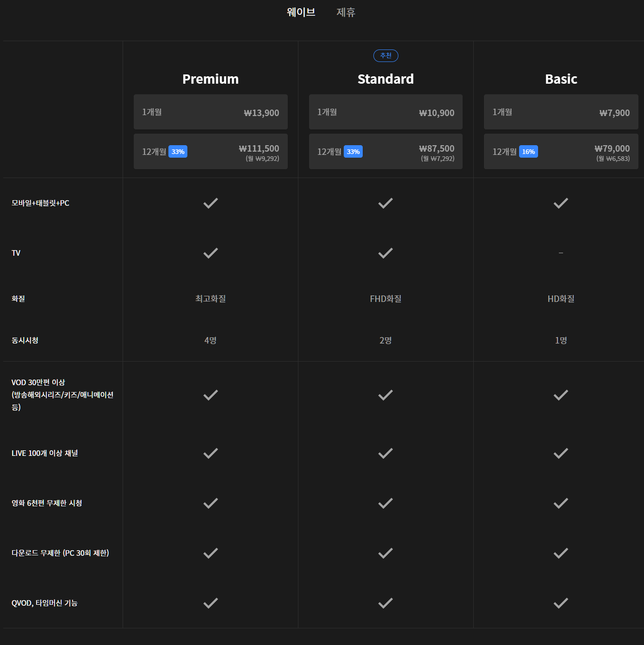
Task: Click the 동시시청 row label
Action: tap(25, 340)
